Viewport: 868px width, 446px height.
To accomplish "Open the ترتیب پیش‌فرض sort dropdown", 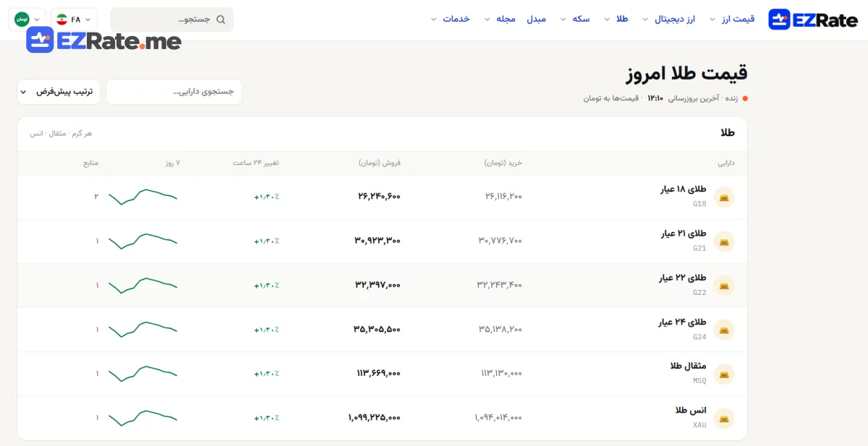I will [x=59, y=92].
